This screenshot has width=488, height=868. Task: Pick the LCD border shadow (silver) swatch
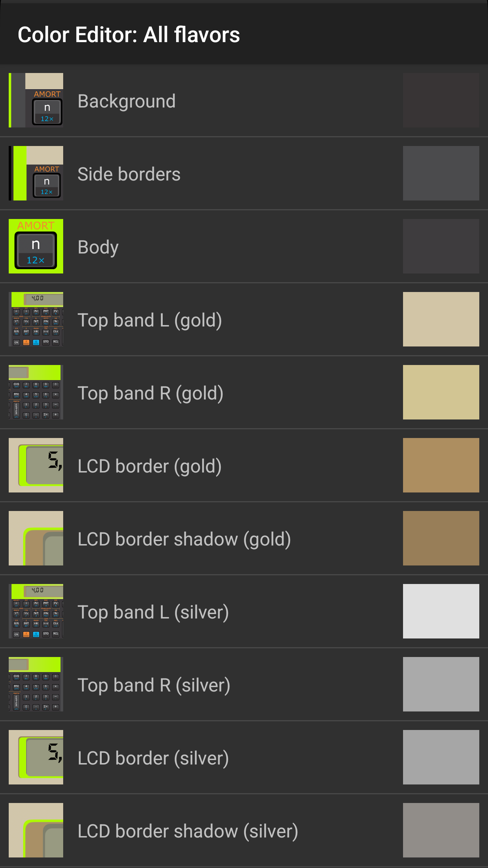pyautogui.click(x=441, y=830)
